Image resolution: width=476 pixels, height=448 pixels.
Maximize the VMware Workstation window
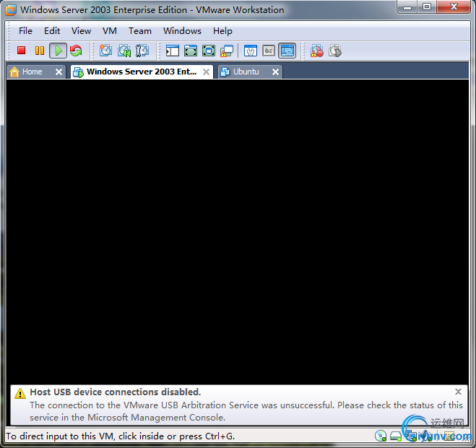[427, 7]
